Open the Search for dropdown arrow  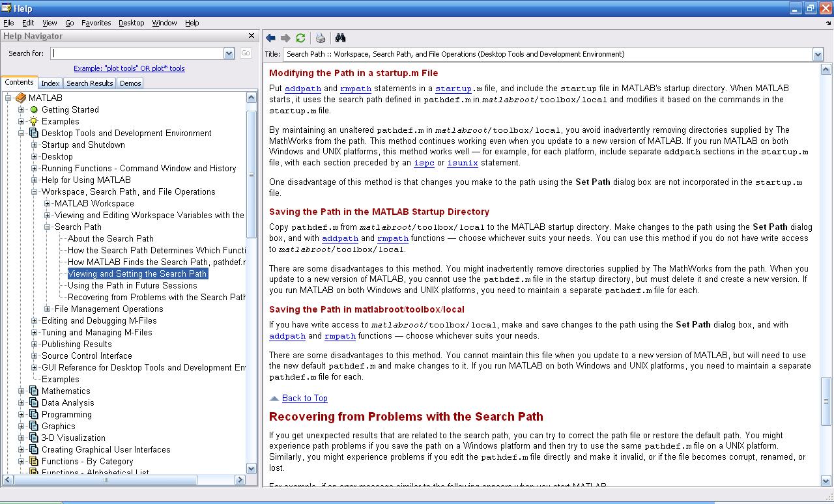click(x=229, y=53)
